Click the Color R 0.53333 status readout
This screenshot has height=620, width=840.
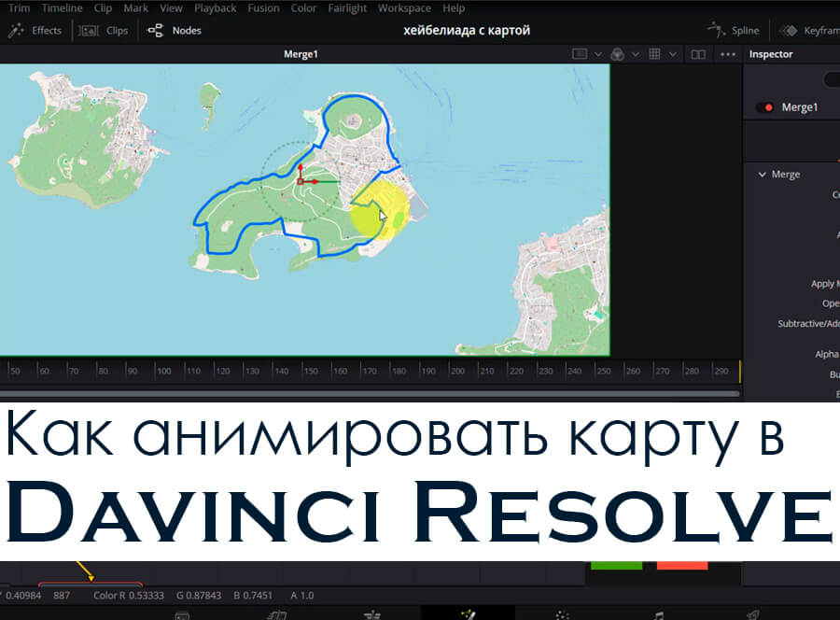tap(129, 596)
